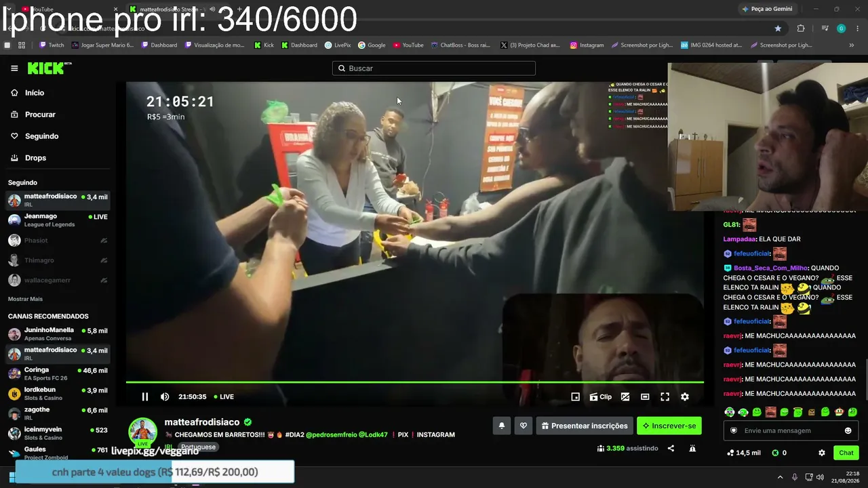The height and width of the screenshot is (488, 868).
Task: Open the Kick hamburger sidebar menu
Action: click(x=14, y=68)
